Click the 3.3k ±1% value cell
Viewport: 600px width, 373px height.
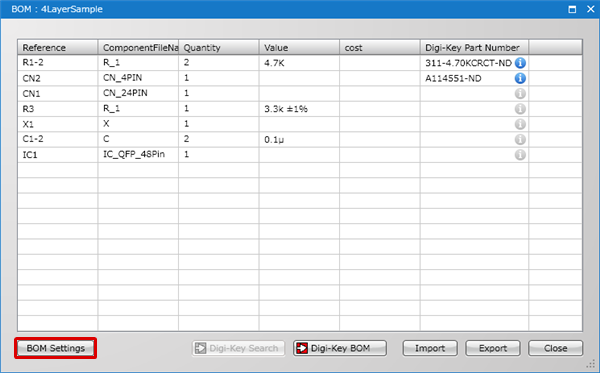tap(299, 109)
